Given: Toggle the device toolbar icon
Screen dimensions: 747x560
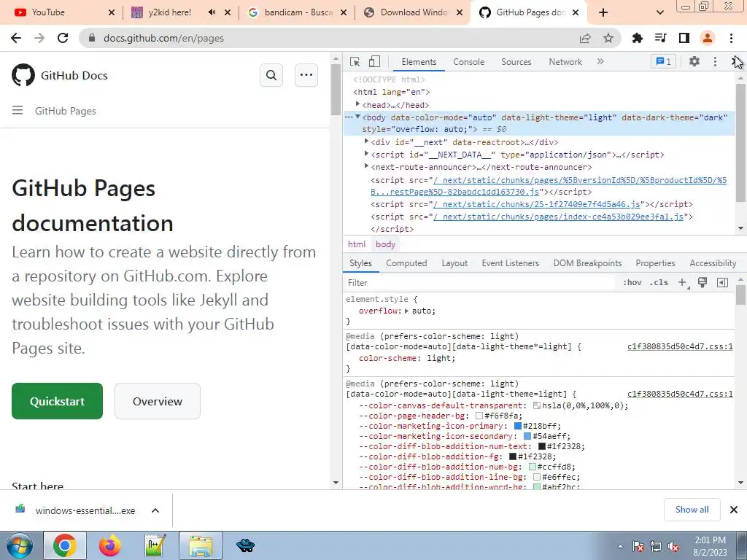Looking at the screenshot, I should tap(374, 61).
